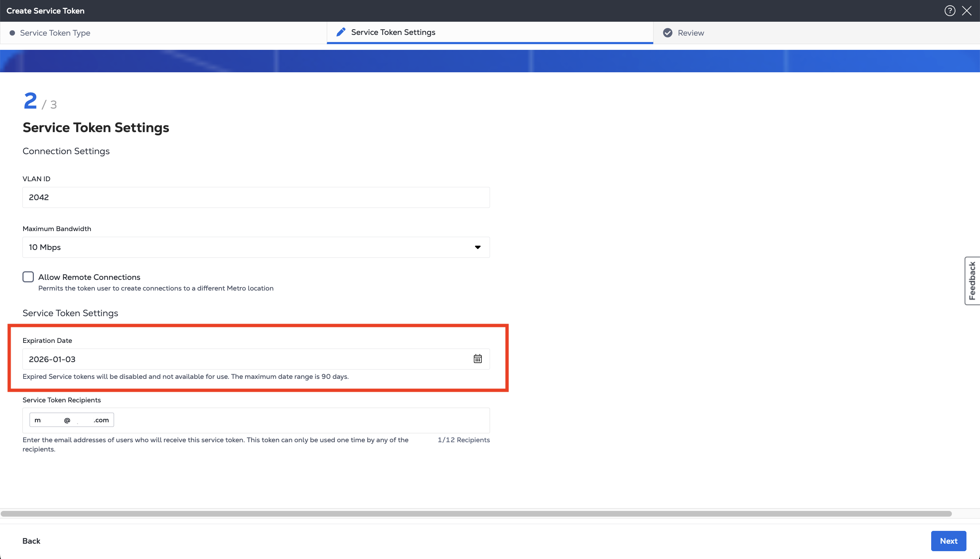The width and height of the screenshot is (980, 559).
Task: Select the Service Token Settings step tab
Action: pyautogui.click(x=393, y=32)
